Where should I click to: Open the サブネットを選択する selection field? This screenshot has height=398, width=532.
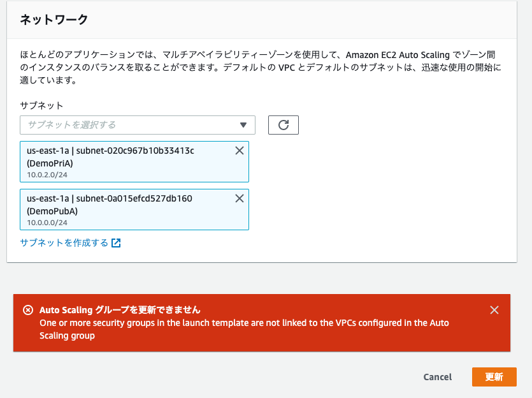(x=138, y=125)
